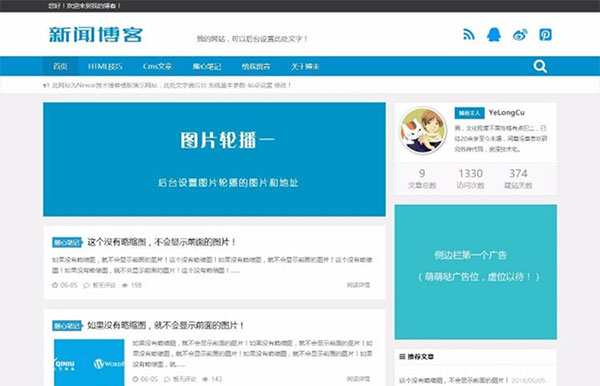Click 阅读详情 on the first article

click(x=358, y=285)
